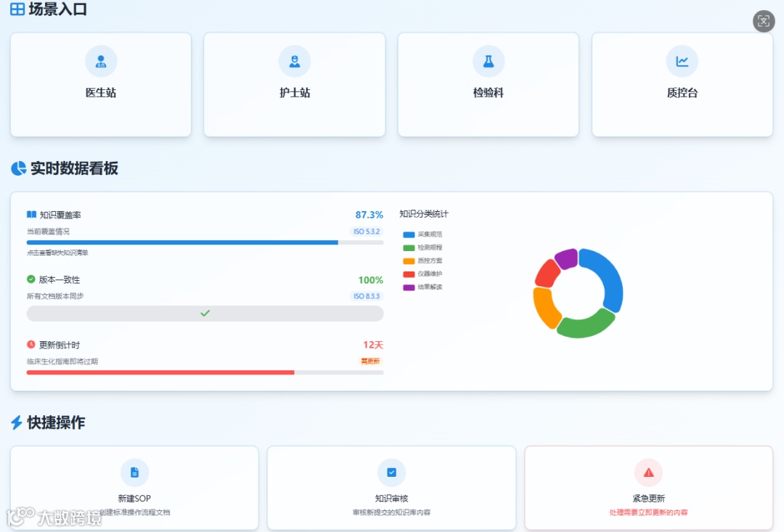Click the 实时数据看板 pie chart icon
The height and width of the screenshot is (532, 784).
click(x=18, y=168)
